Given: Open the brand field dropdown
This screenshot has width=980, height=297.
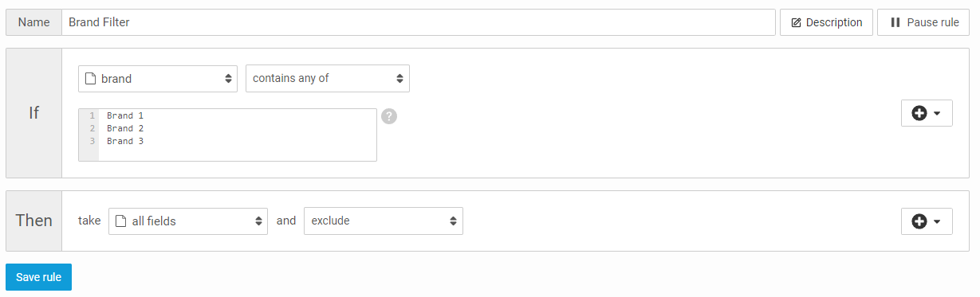Looking at the screenshot, I should tap(158, 79).
